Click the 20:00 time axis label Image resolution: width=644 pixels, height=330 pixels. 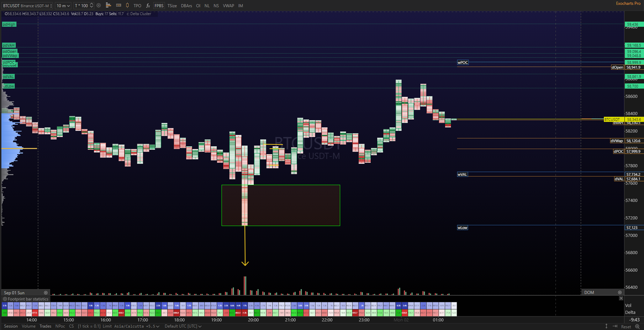[x=253, y=320]
